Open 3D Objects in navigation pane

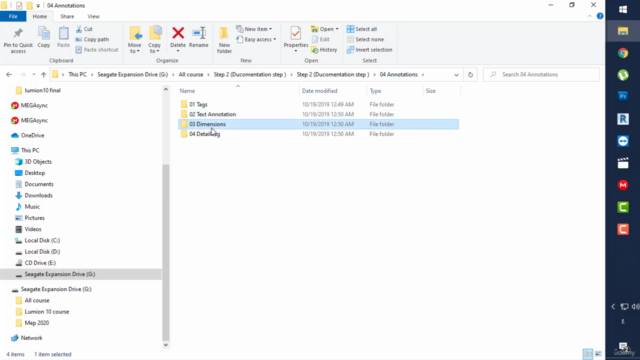click(38, 162)
